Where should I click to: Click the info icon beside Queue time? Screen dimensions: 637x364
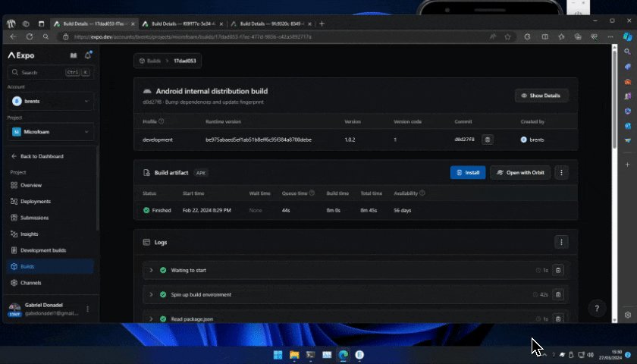pos(312,193)
